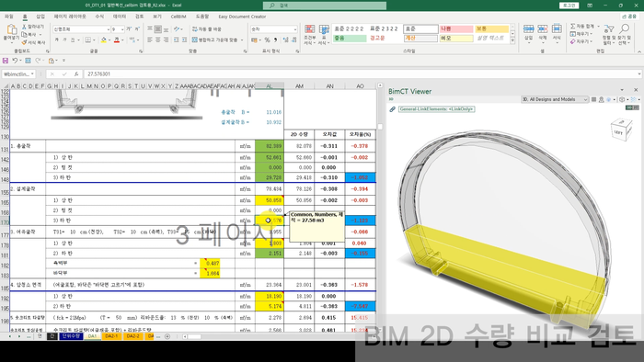
Task: Switch to the DA2-1 sheet tab
Action: point(111,336)
